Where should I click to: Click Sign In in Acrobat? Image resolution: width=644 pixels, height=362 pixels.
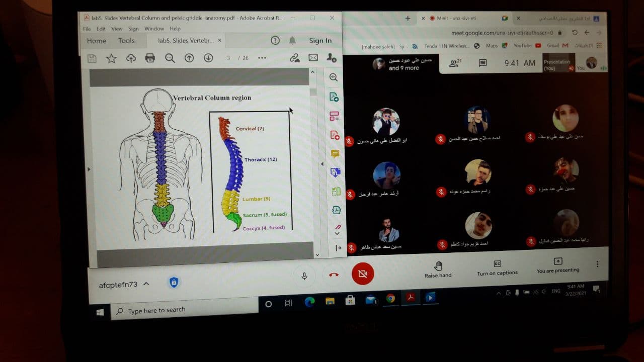[x=320, y=41]
